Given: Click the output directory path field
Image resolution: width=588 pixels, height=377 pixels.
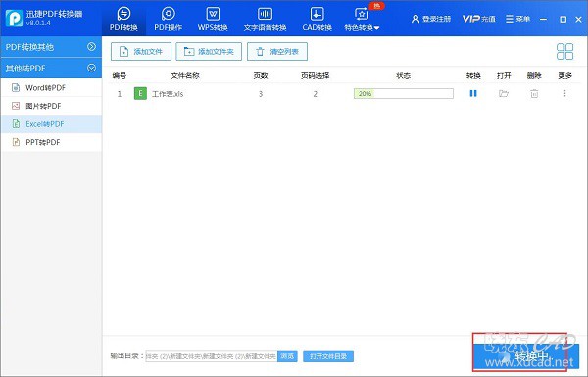Looking at the screenshot, I should tap(212, 356).
